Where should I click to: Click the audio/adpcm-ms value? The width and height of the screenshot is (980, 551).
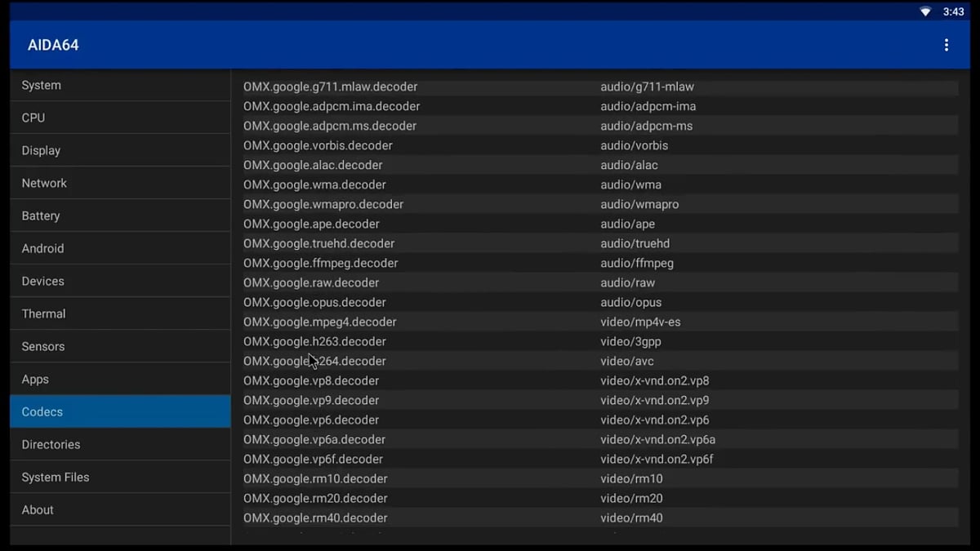tap(647, 126)
